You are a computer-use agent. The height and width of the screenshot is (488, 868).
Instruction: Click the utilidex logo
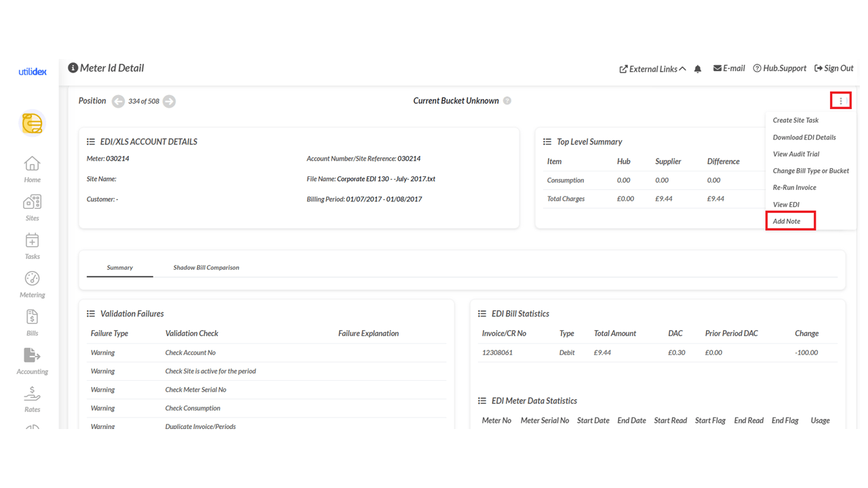[x=33, y=71]
